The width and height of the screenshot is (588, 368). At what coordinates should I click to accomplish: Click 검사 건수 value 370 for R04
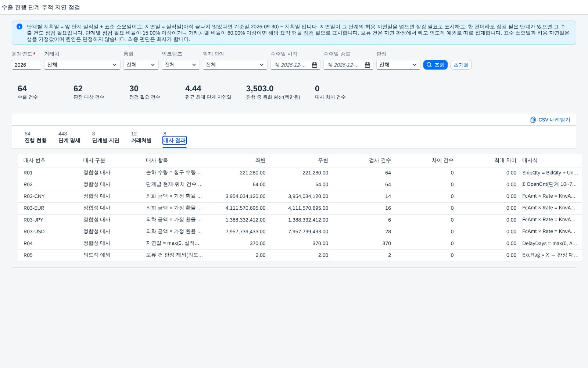pyautogui.click(x=387, y=243)
